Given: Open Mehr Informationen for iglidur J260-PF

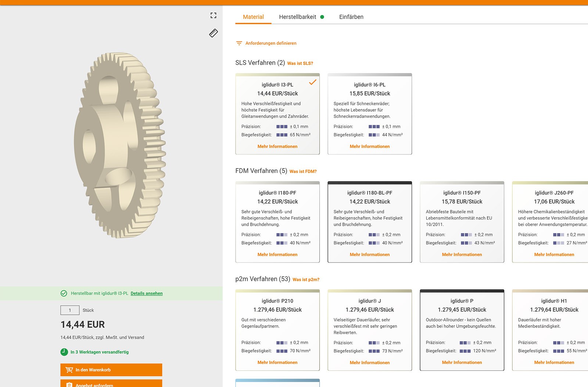Looking at the screenshot, I should pyautogui.click(x=554, y=254).
